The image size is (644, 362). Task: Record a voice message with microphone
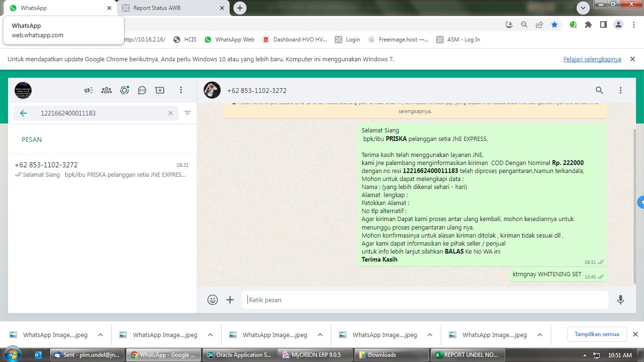(620, 299)
